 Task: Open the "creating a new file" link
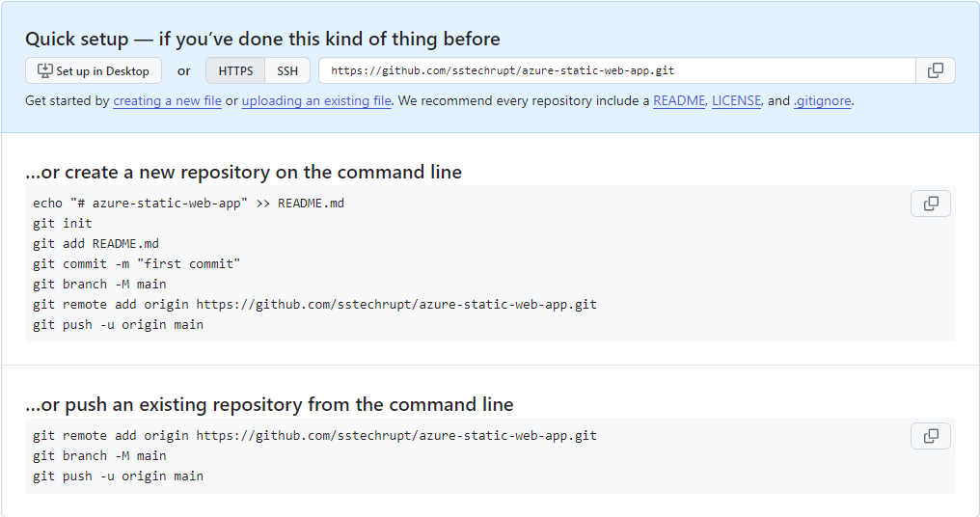(x=167, y=100)
